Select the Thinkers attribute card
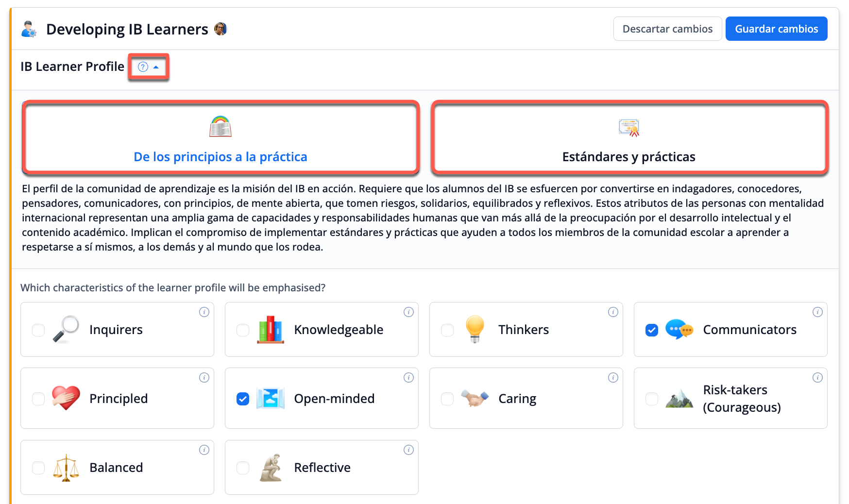849x504 pixels. coord(526,330)
